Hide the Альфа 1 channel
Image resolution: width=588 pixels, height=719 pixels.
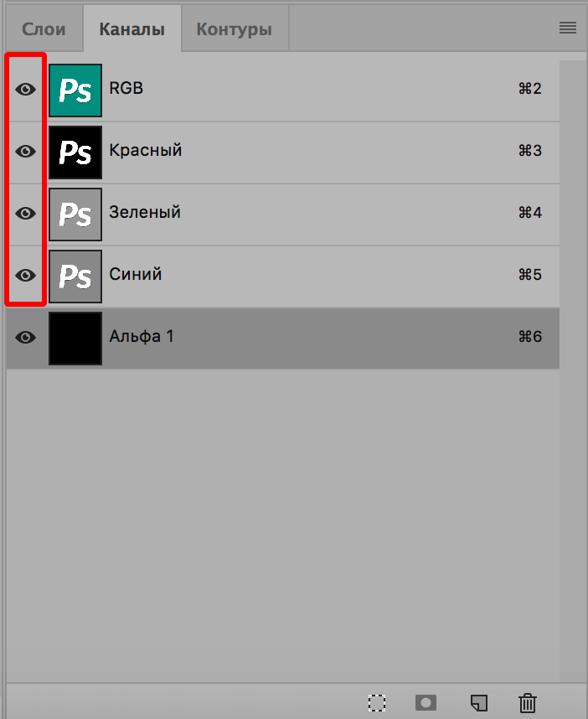click(25, 337)
